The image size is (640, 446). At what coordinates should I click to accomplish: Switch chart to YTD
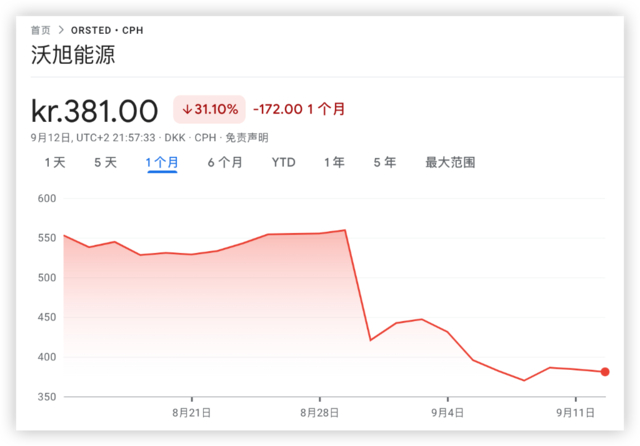tap(284, 162)
